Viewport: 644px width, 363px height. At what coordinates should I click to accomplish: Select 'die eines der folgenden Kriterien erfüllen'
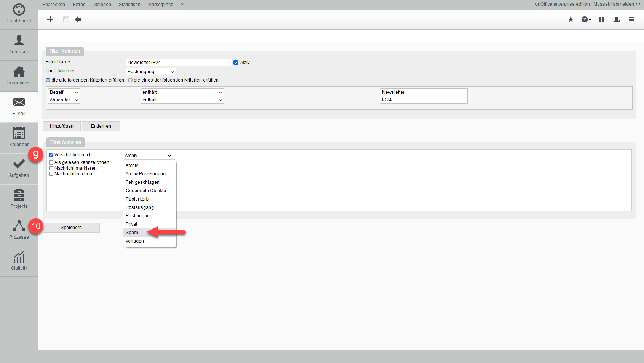[130, 80]
